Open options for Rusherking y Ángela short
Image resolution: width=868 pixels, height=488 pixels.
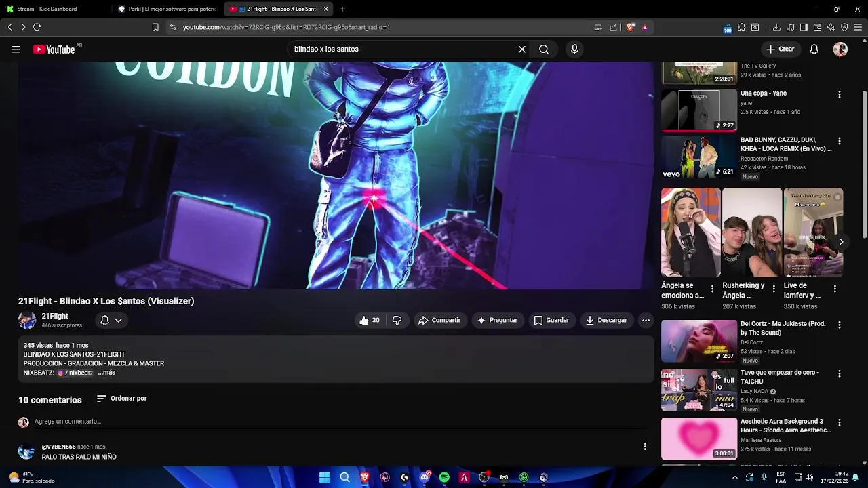[774, 289]
